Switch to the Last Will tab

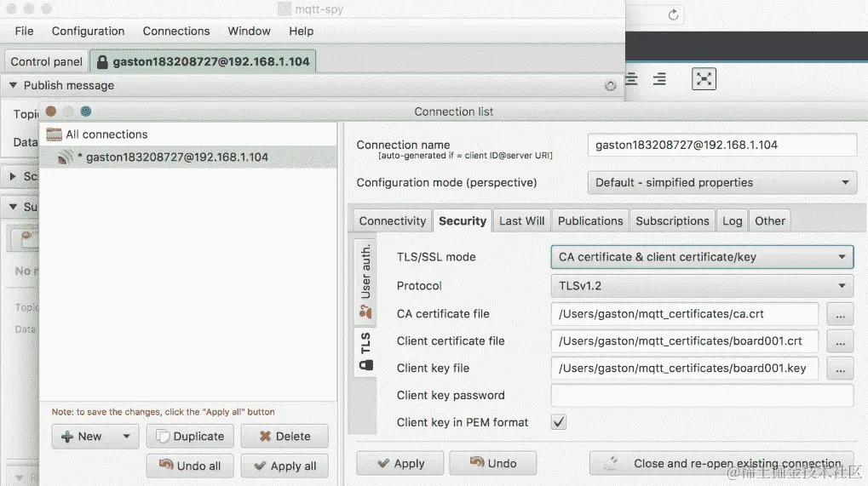tap(521, 220)
